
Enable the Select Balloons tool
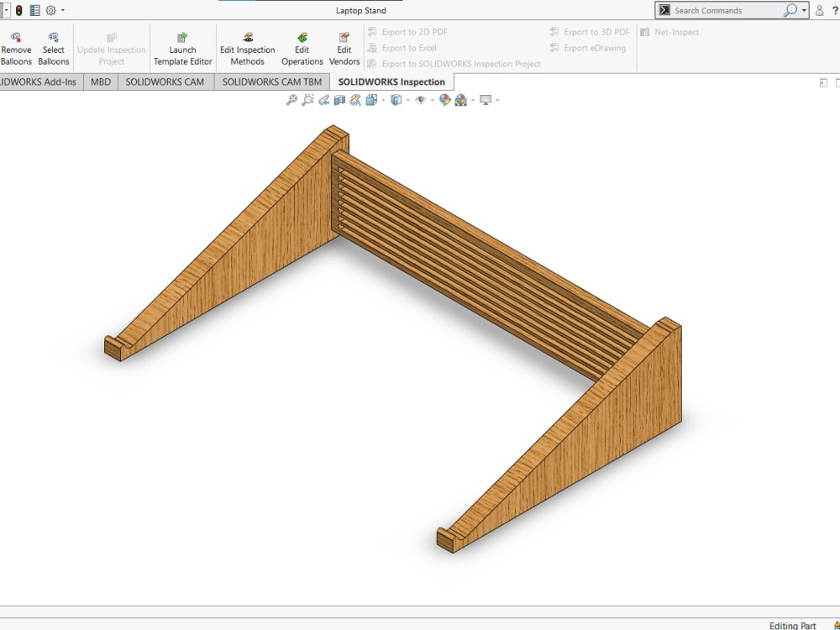click(53, 47)
